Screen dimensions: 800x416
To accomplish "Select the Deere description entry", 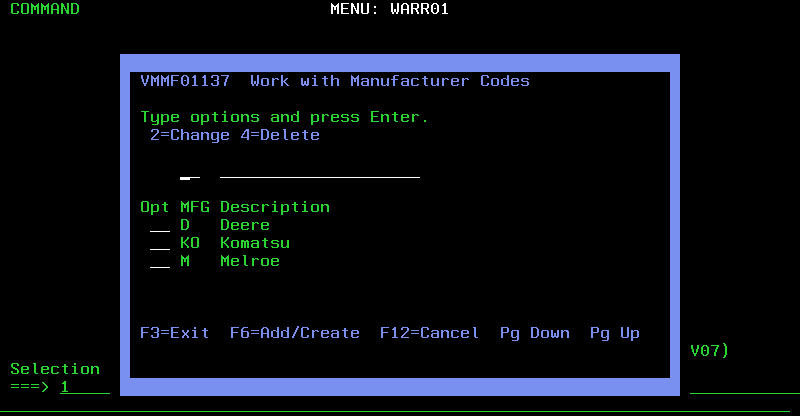I will pyautogui.click(x=245, y=225).
